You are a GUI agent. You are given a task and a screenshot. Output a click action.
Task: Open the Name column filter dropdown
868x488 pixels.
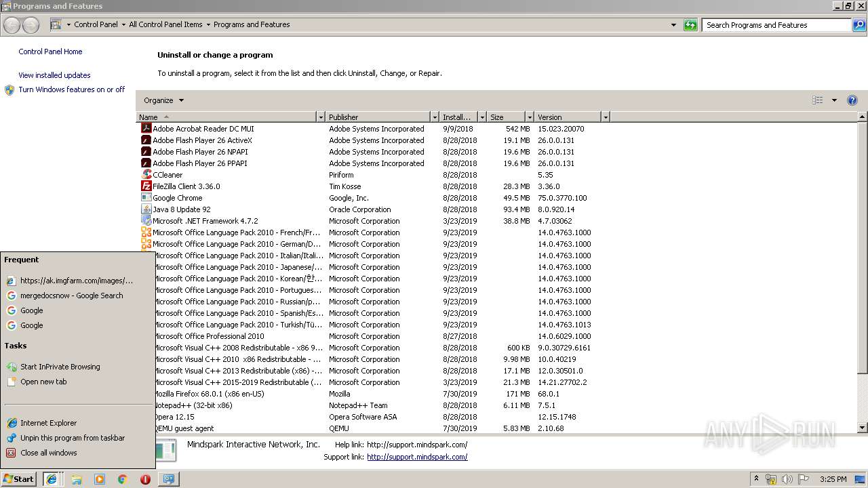[x=321, y=117]
